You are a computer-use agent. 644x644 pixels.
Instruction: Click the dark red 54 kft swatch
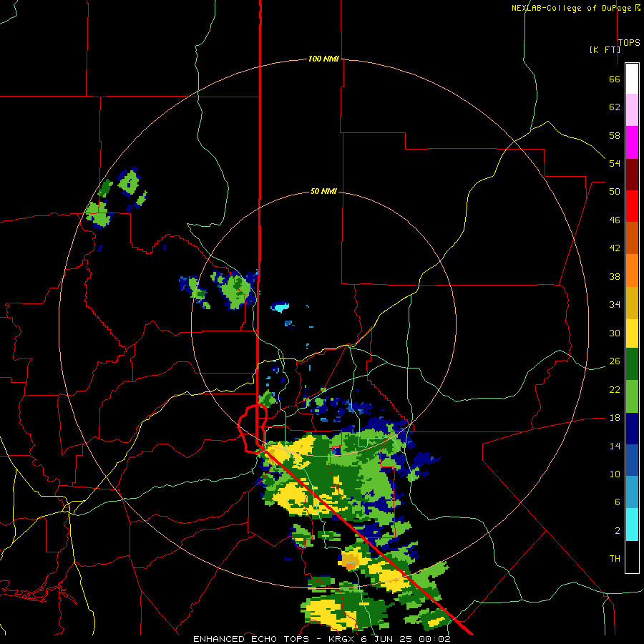coord(632,175)
